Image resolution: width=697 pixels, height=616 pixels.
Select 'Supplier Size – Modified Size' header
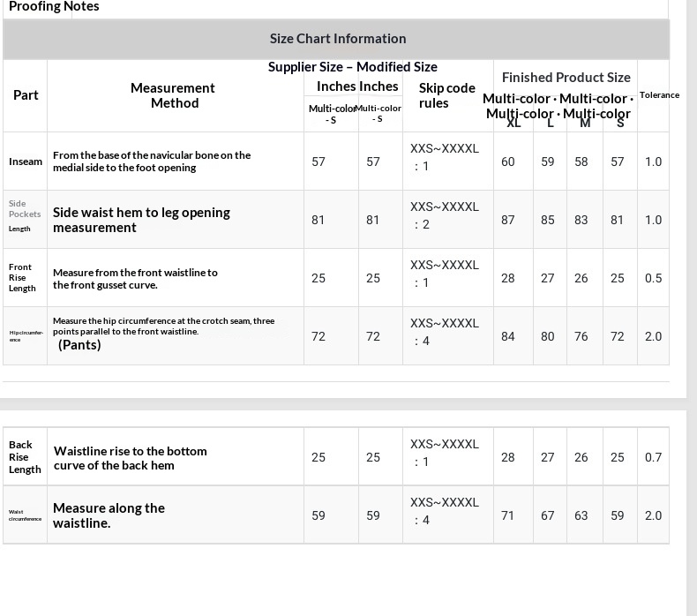[x=353, y=67]
